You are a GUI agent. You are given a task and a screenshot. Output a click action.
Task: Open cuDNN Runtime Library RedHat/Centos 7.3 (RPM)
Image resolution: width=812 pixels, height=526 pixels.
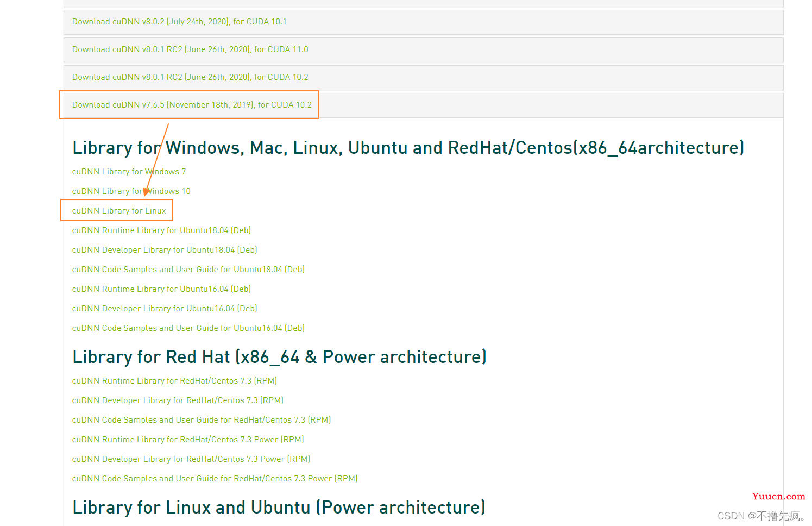[x=174, y=381]
